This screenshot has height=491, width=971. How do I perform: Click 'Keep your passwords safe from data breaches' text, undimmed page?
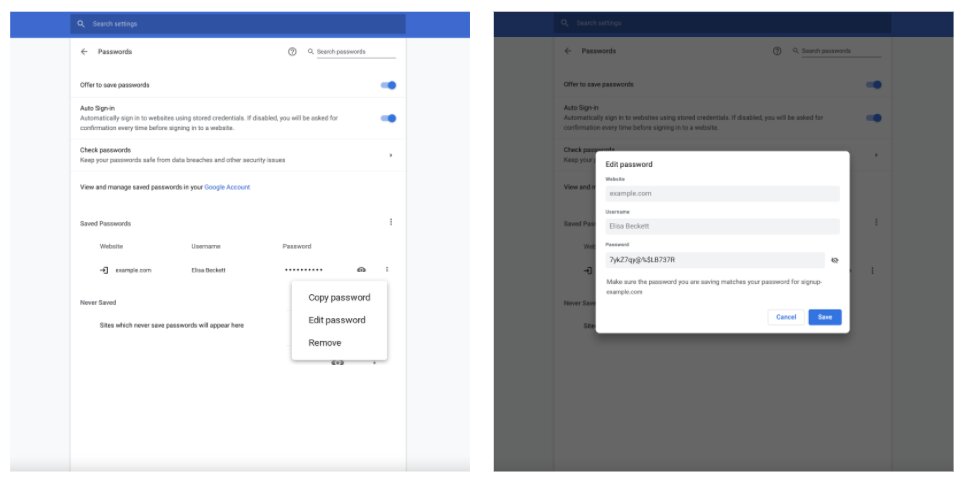183,160
